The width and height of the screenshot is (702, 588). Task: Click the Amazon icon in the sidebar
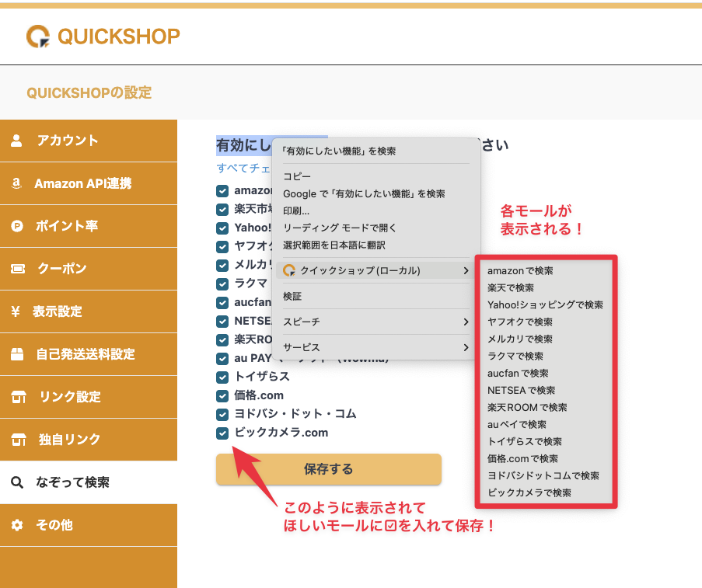16,184
